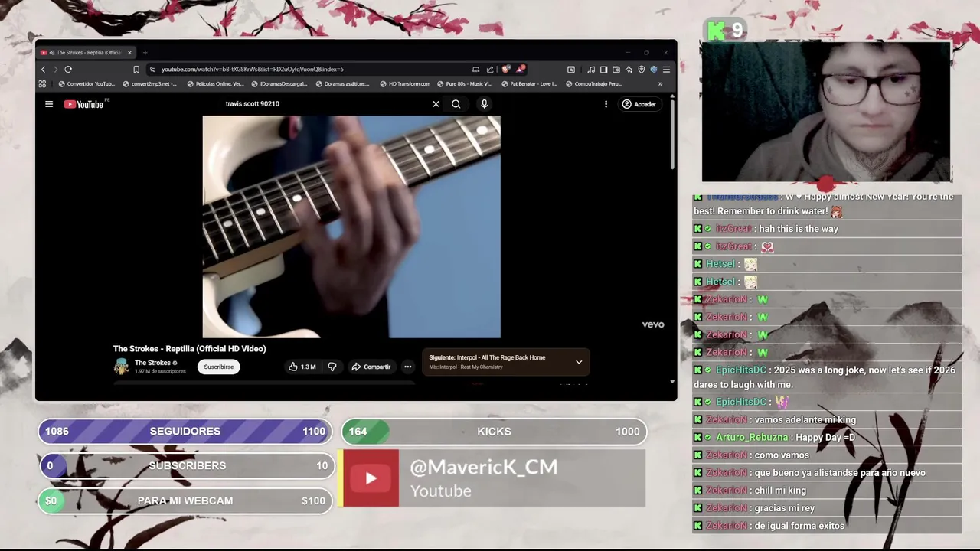The height and width of the screenshot is (551, 980).
Task: Open the DoramasDescarga bookmark
Action: pyautogui.click(x=279, y=84)
